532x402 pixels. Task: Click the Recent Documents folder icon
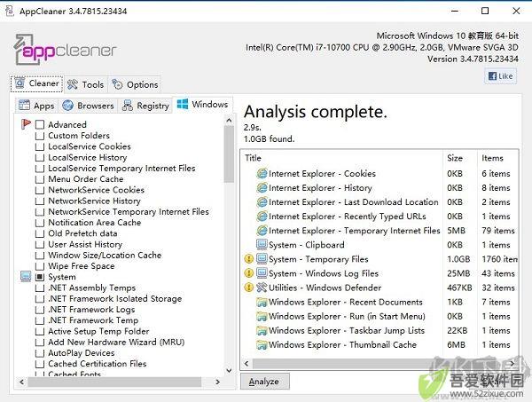[262, 302]
